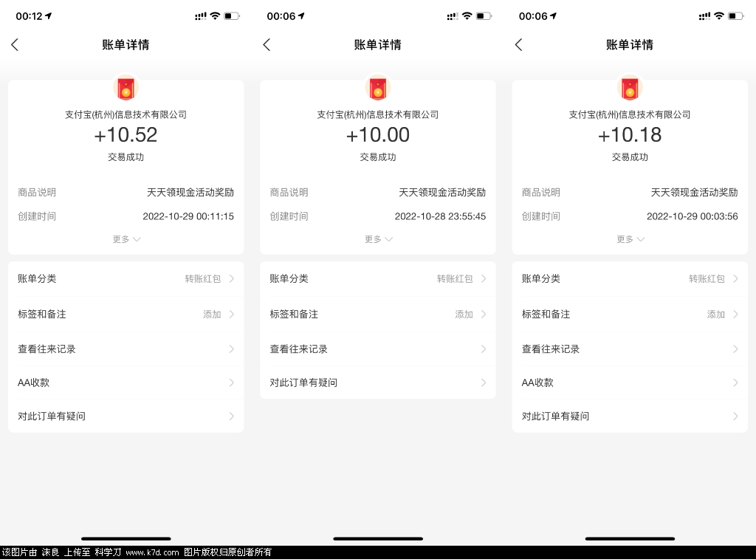Tap the Wi-Fi icon above the +10.18 bill
This screenshot has width=756, height=559.
tap(719, 16)
